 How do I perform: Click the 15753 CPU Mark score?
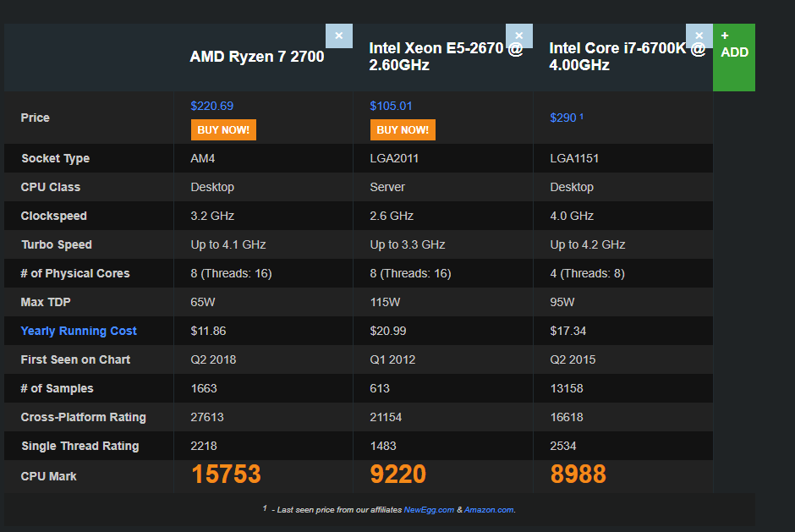pos(226,474)
